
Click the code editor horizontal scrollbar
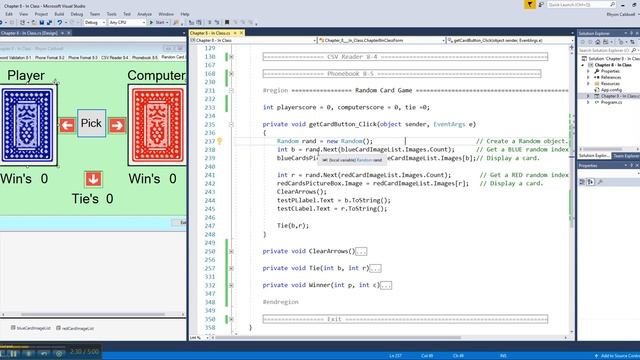tap(338, 338)
